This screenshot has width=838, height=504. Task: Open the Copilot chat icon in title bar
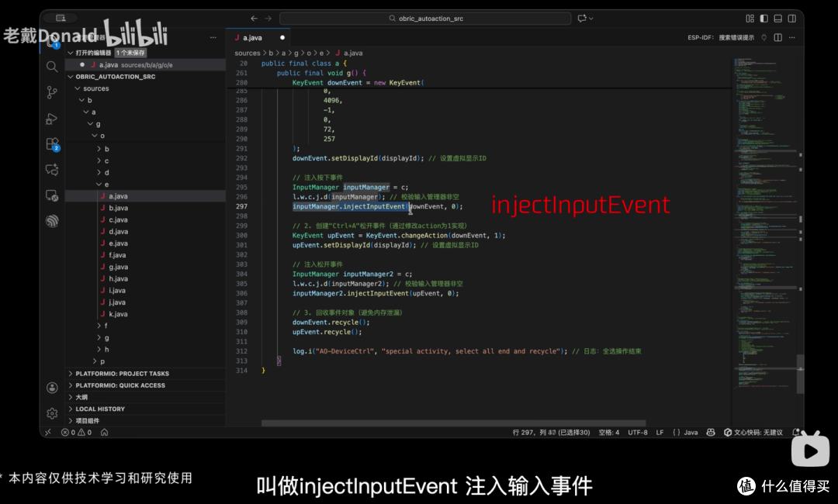click(582, 18)
